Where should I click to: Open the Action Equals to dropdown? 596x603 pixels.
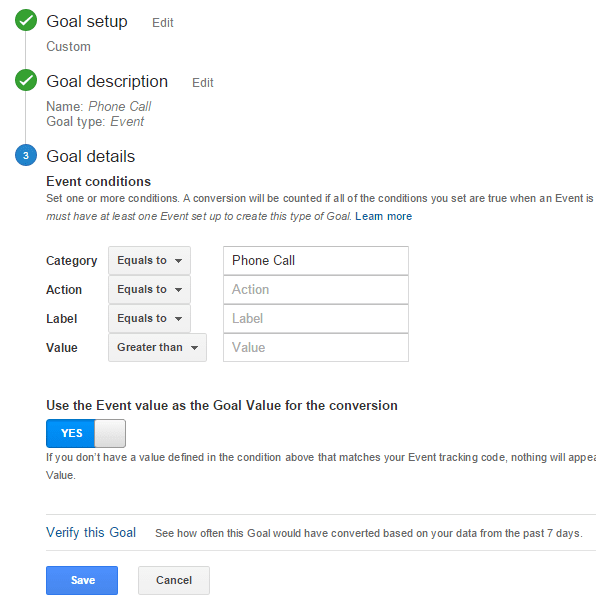pos(149,290)
